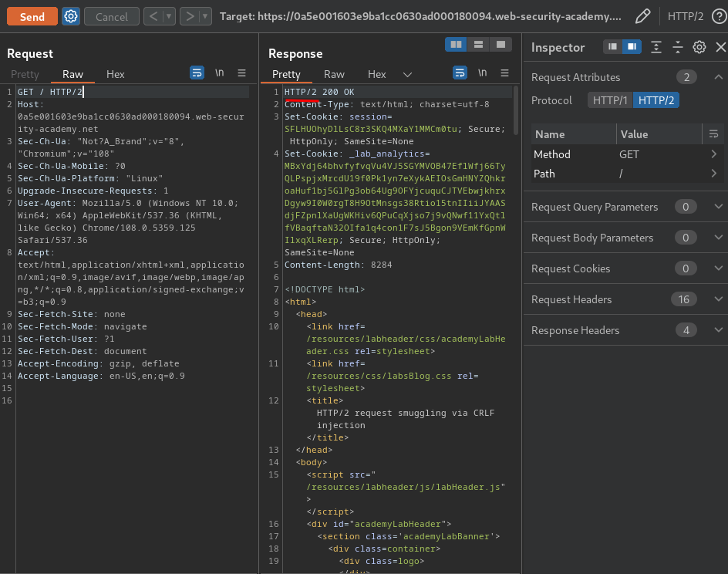Toggle word wrap in Response panel
The image size is (728, 574).
(x=460, y=73)
